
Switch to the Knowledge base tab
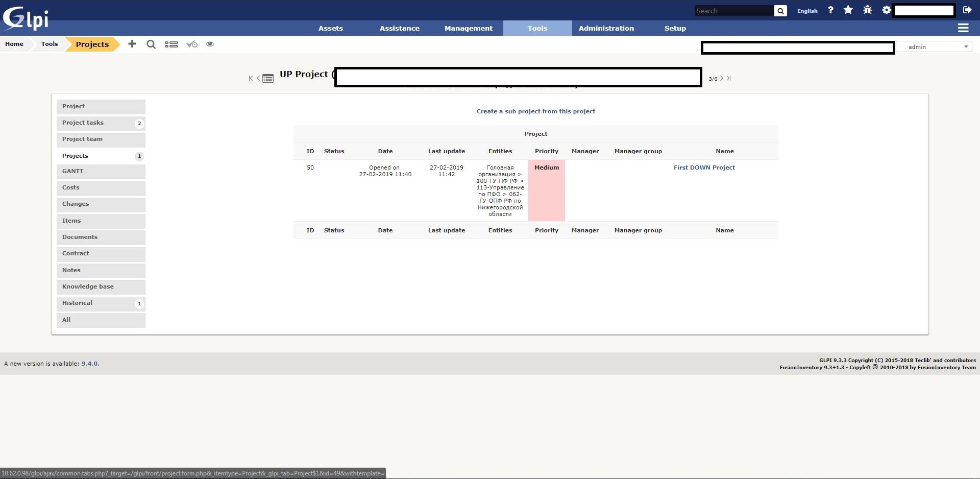click(101, 287)
